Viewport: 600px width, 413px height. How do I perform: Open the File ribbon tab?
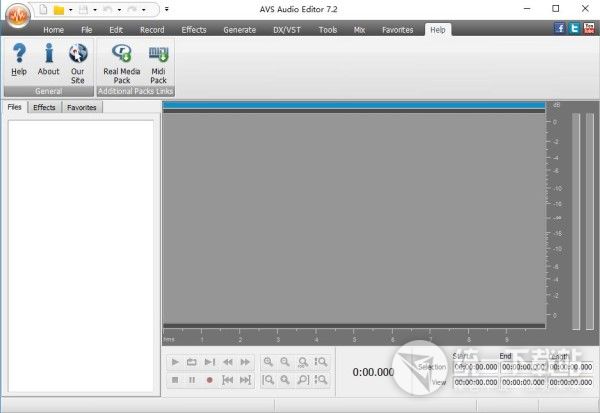[86, 29]
